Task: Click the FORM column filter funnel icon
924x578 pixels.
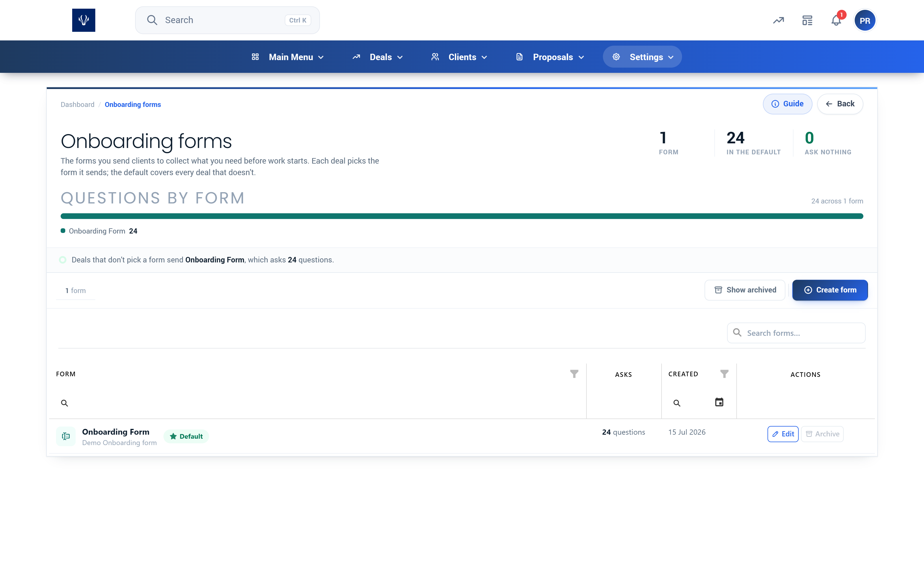Action: (574, 374)
